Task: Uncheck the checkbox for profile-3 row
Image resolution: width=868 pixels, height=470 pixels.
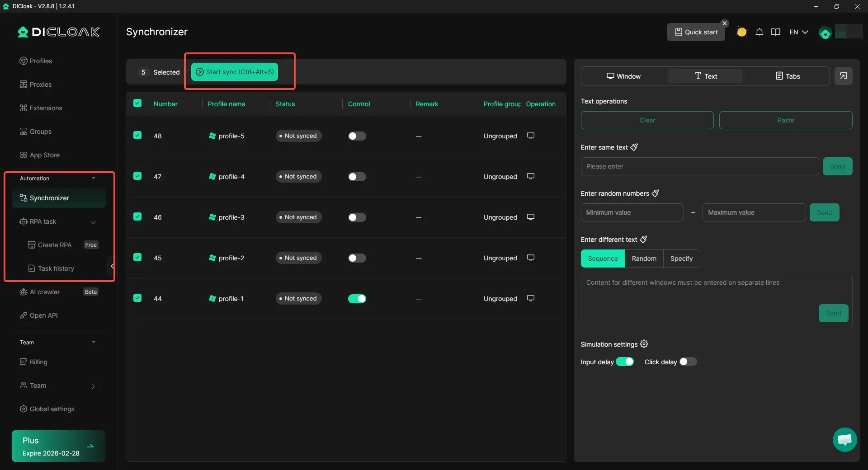Action: tap(137, 217)
